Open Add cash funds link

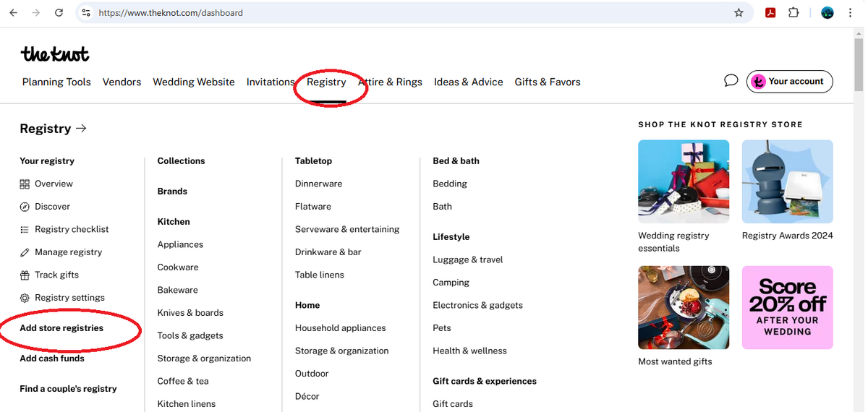click(52, 359)
